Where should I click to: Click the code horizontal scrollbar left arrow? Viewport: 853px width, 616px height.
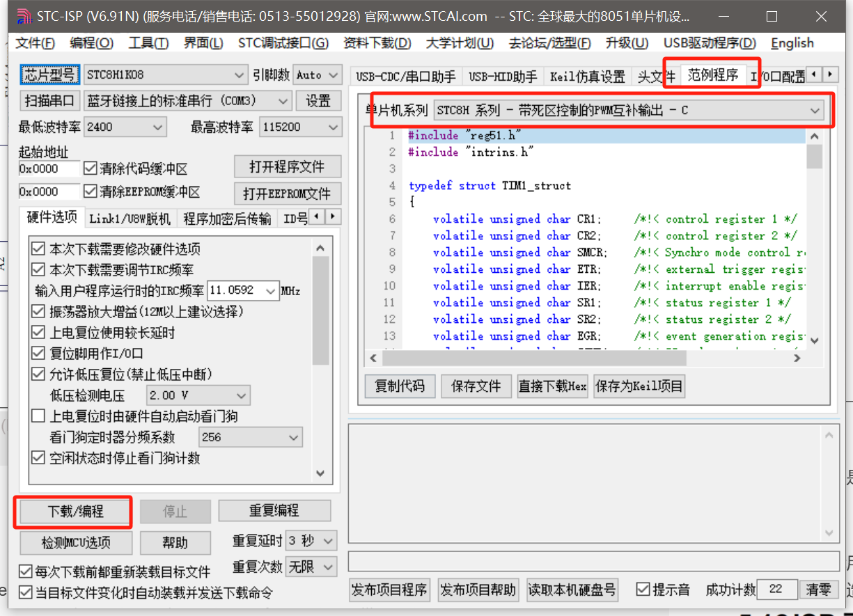coord(373,358)
